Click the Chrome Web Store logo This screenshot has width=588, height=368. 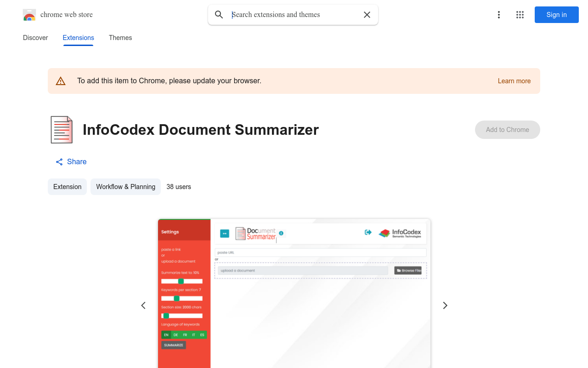coord(29,15)
